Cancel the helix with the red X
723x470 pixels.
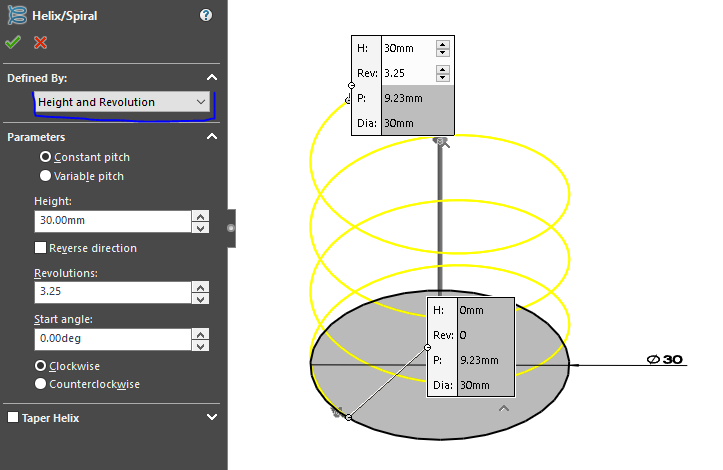[x=41, y=42]
